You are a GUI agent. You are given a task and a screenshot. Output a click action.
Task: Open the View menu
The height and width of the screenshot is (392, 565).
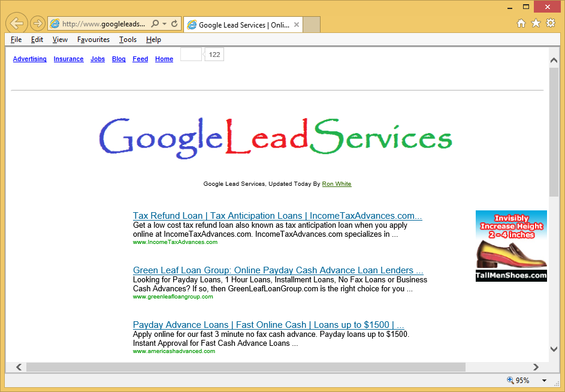click(60, 40)
